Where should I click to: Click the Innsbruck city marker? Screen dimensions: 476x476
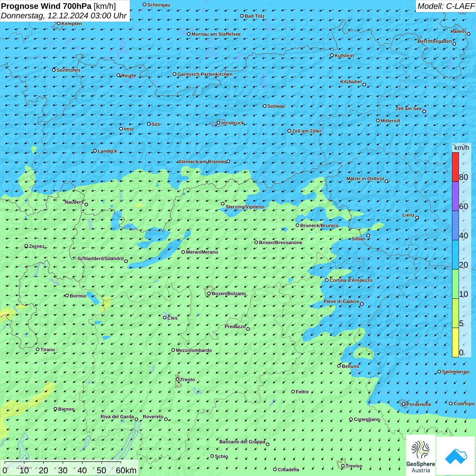point(219,123)
